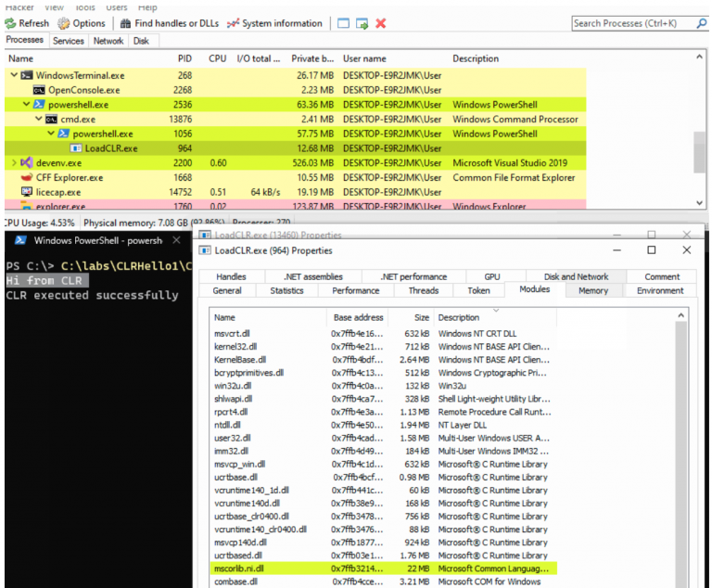Collapse the WindowsTerminal.exe tree node

click(14, 75)
